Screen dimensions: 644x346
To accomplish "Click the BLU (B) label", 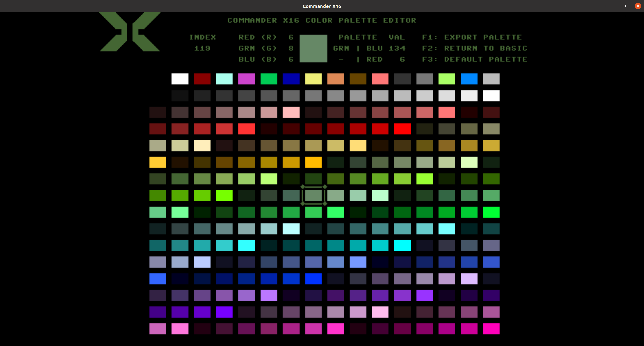I will [x=258, y=59].
